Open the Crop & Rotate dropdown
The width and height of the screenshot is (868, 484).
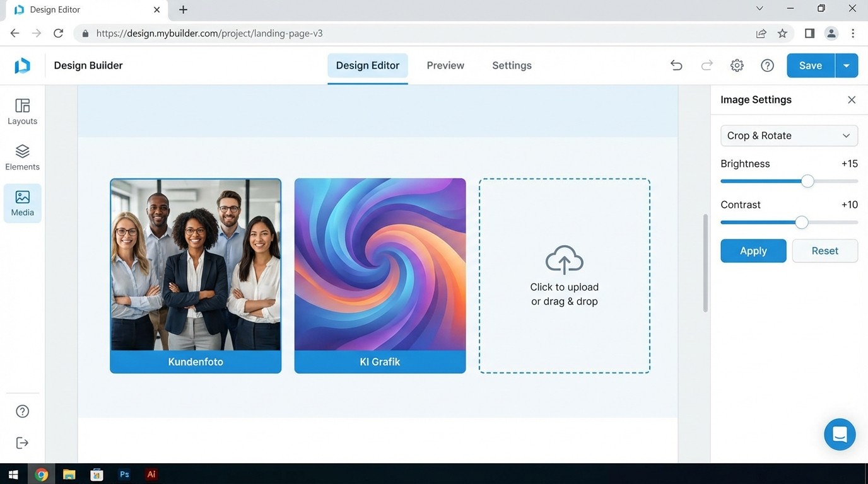[x=789, y=135]
